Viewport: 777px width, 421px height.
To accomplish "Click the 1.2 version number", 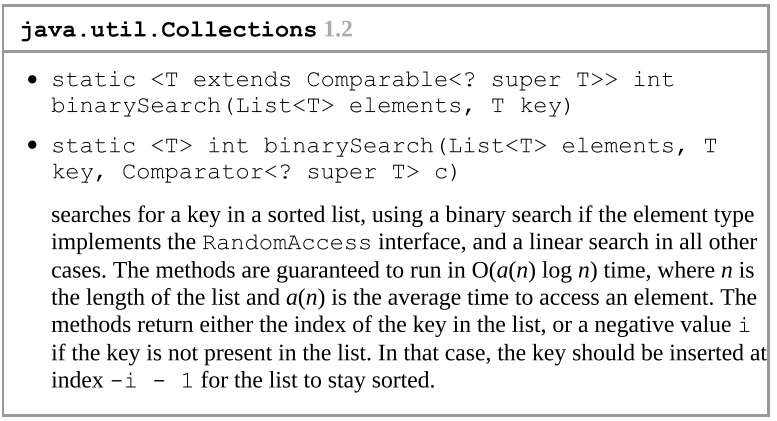I will point(338,30).
